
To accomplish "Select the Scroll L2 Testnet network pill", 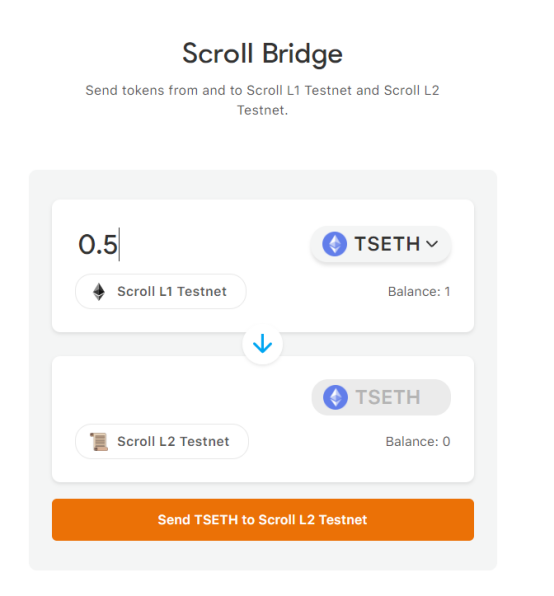I will click(162, 442).
